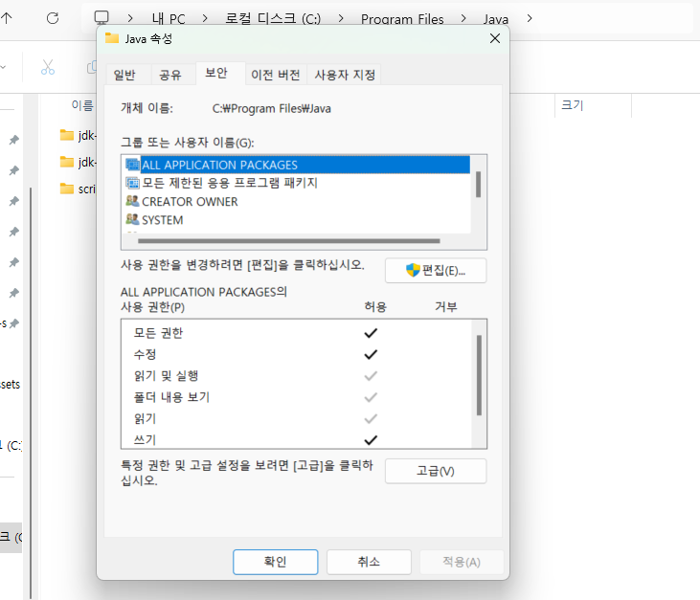Close the Java 속성 dialog
The height and width of the screenshot is (600, 700).
[495, 38]
